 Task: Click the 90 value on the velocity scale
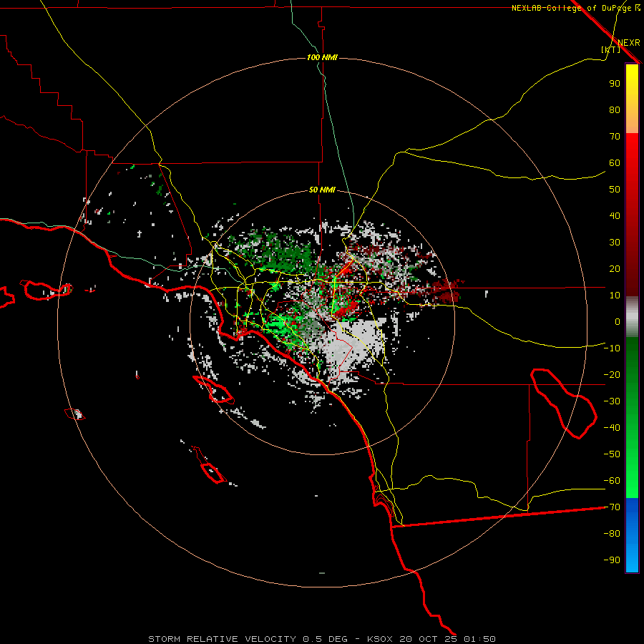pos(615,84)
